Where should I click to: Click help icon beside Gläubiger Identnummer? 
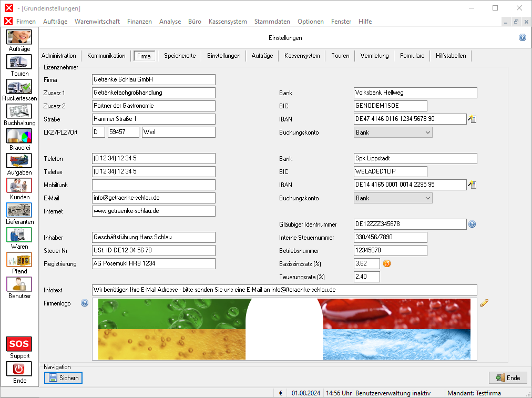click(x=472, y=224)
